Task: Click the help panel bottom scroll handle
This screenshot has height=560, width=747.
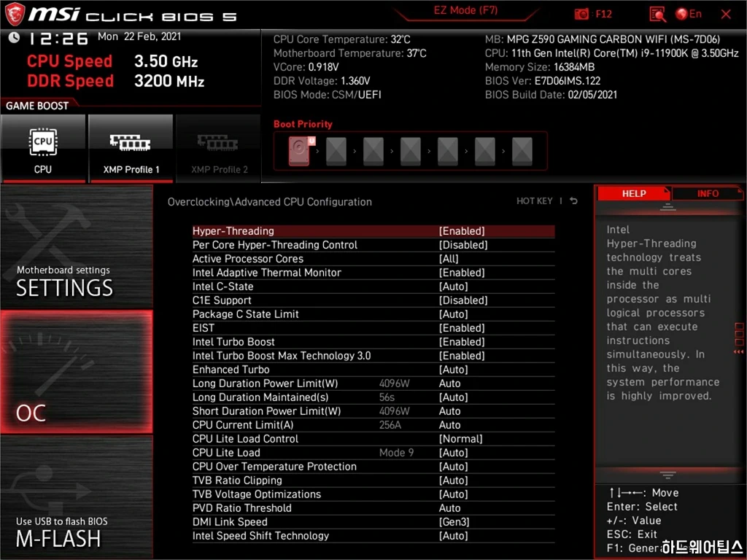Action: pos(667,475)
